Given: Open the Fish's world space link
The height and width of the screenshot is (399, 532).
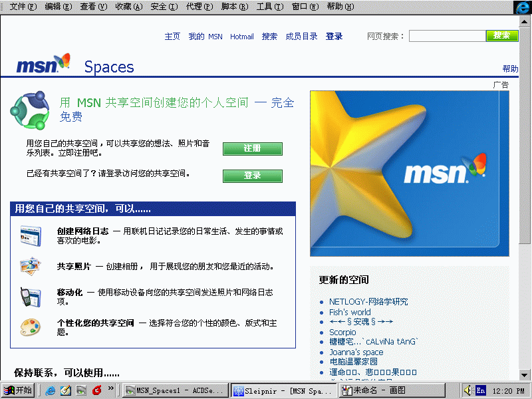Looking at the screenshot, I should coord(350,312).
